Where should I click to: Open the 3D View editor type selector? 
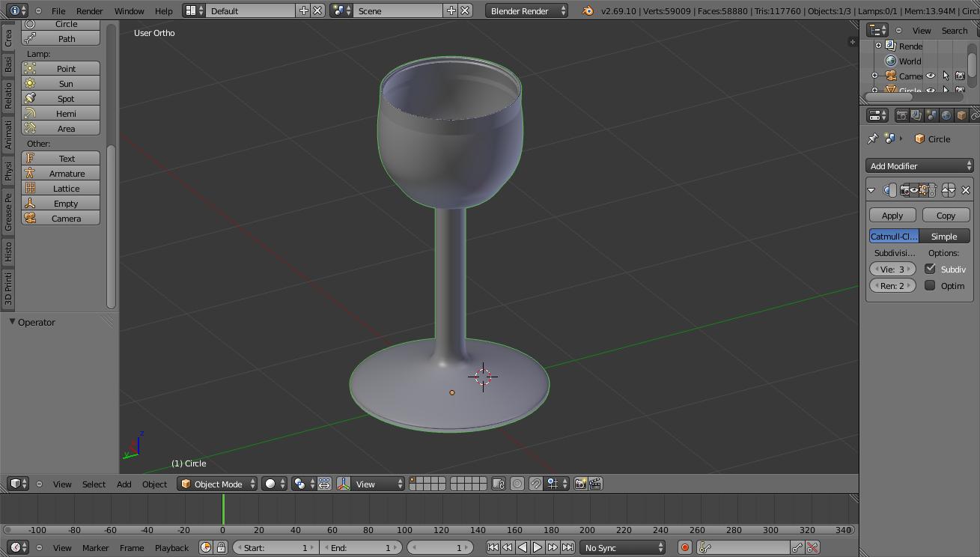click(x=18, y=484)
